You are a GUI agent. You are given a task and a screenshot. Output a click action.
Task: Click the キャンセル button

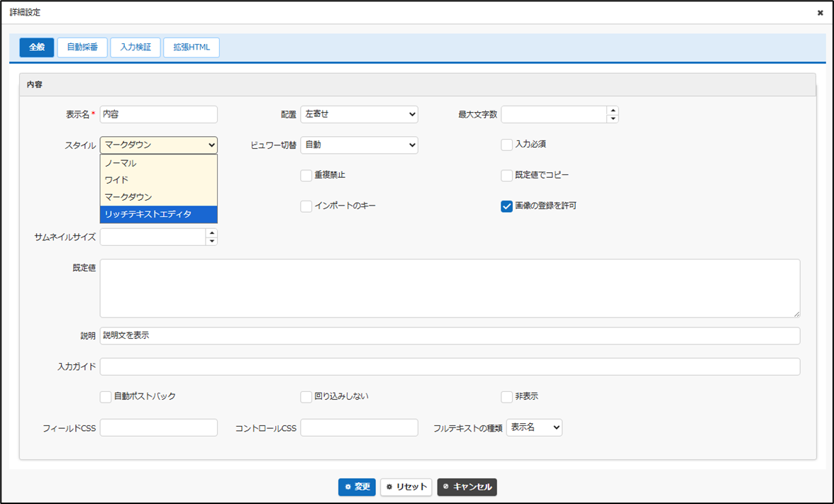point(467,487)
